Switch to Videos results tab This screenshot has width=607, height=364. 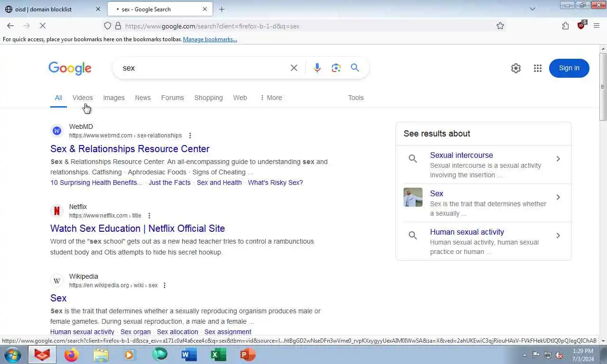pyautogui.click(x=83, y=98)
